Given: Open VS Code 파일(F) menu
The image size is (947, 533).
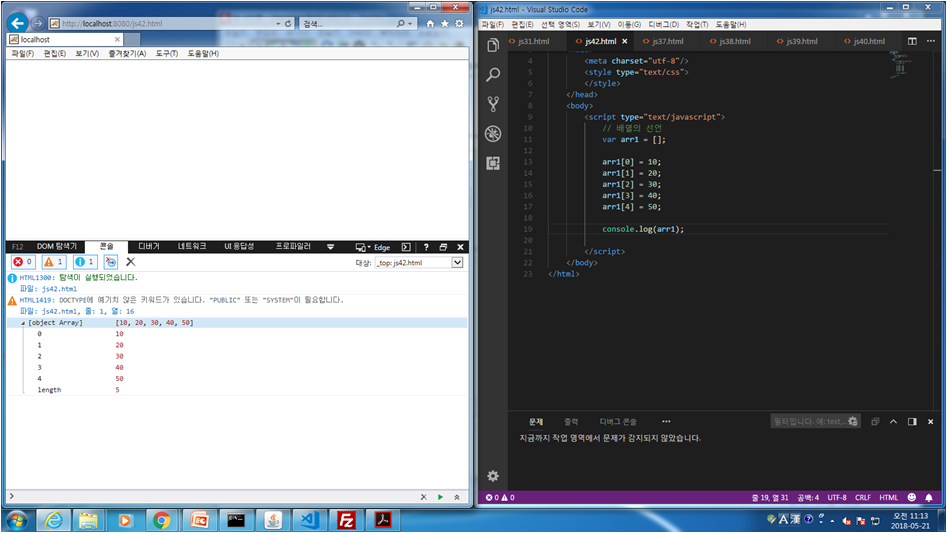Looking at the screenshot, I should pyautogui.click(x=493, y=25).
